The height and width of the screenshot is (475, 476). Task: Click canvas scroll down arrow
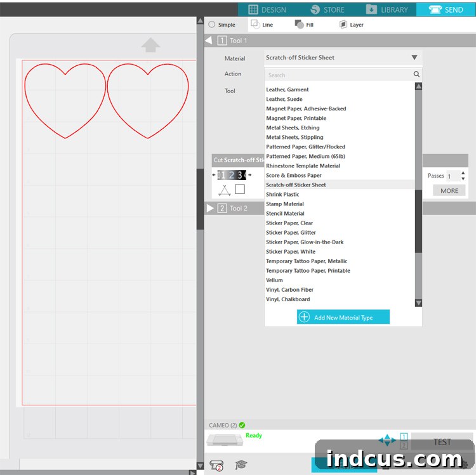(200, 465)
